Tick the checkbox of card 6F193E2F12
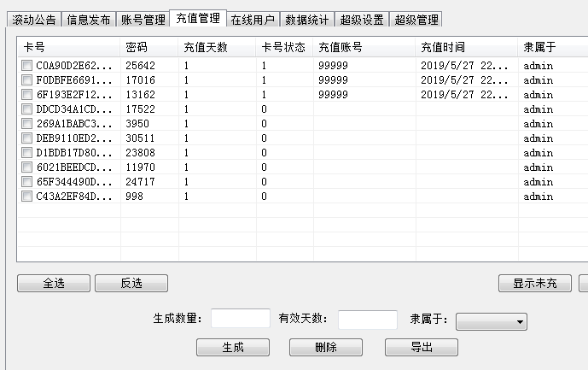 (x=26, y=94)
